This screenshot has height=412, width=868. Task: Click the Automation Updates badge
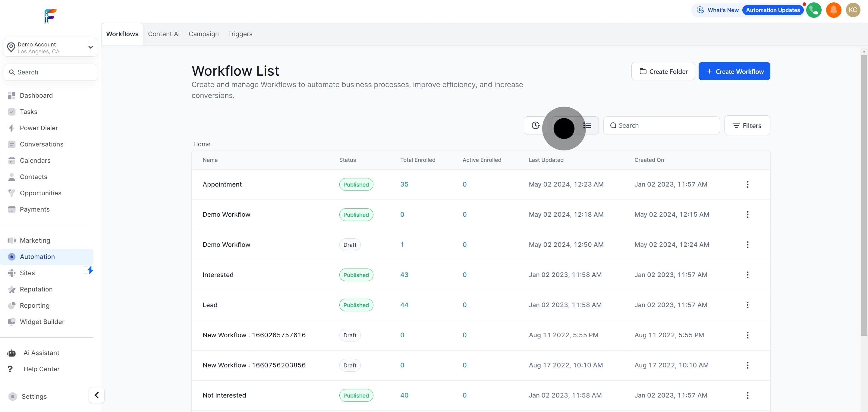[x=773, y=10]
